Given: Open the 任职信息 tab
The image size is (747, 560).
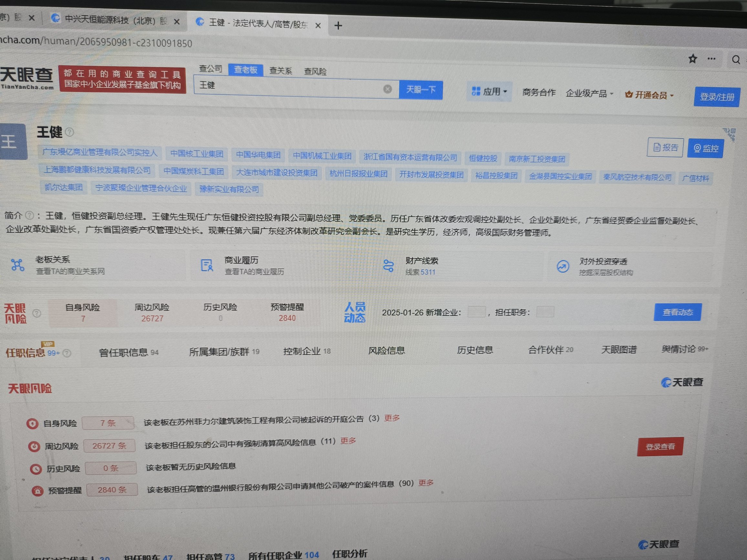Looking at the screenshot, I should pyautogui.click(x=32, y=353).
